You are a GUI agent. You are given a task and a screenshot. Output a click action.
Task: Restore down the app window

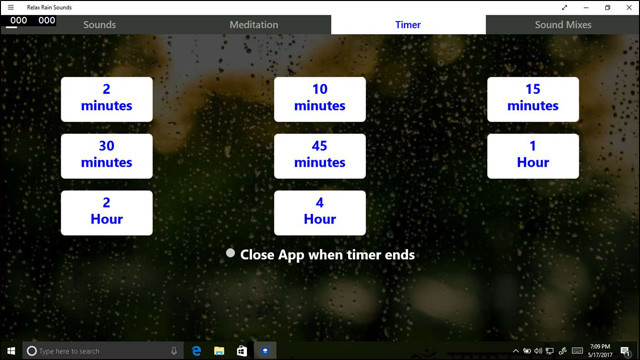coord(607,7)
